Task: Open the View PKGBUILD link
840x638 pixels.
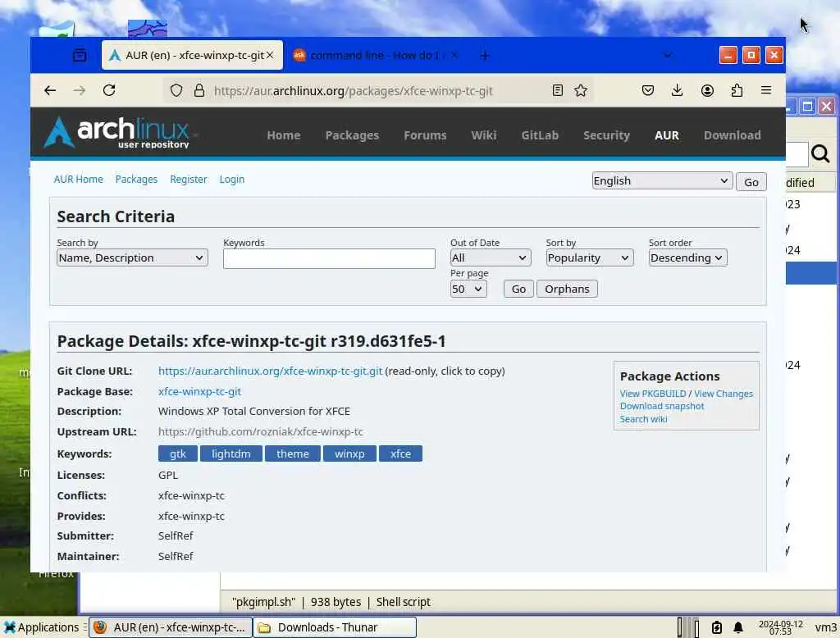Action: [x=652, y=394]
